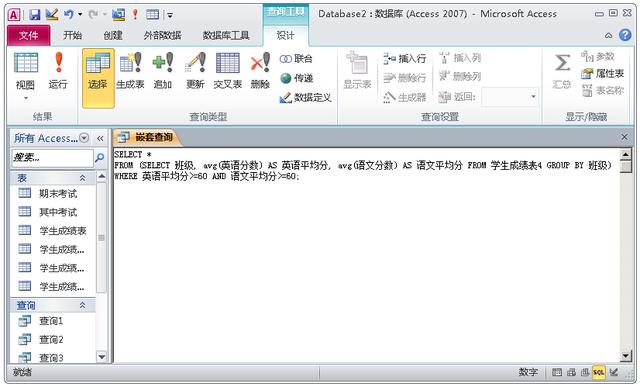Switch to Design view from status bar
This screenshot has width=640, height=387.
click(x=613, y=372)
